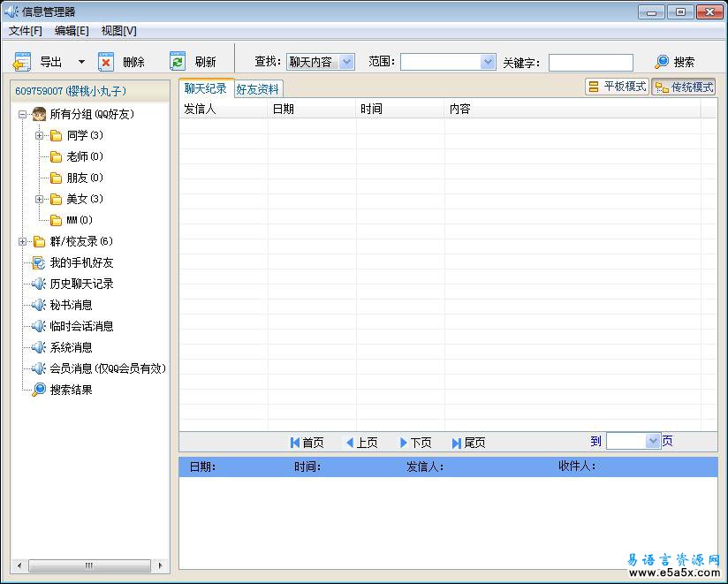Click the Refresh (刷新) toolbar icon
This screenshot has width=728, height=584.
pyautogui.click(x=178, y=61)
